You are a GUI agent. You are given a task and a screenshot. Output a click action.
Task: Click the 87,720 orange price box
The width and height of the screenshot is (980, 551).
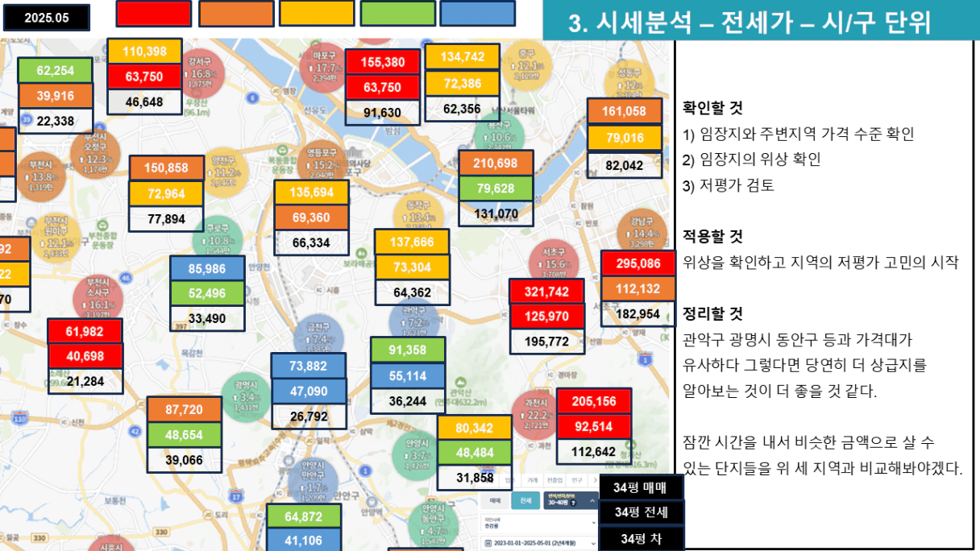[184, 409]
